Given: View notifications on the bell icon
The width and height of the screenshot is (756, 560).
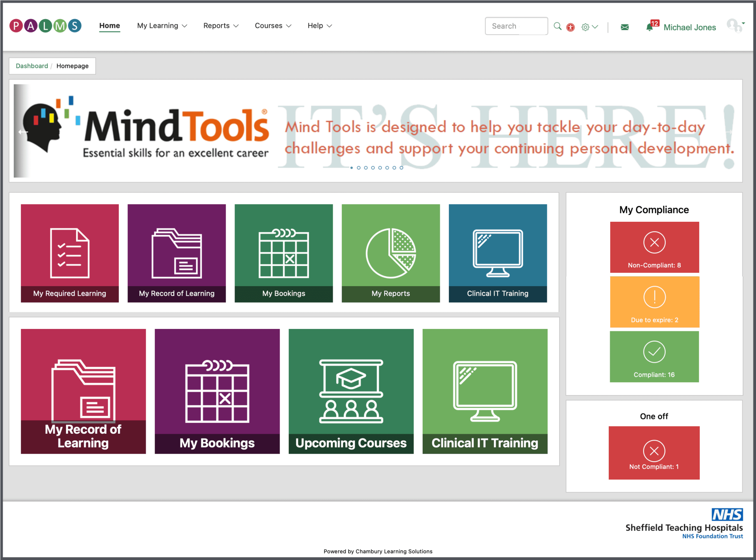Looking at the screenshot, I should click(650, 27).
